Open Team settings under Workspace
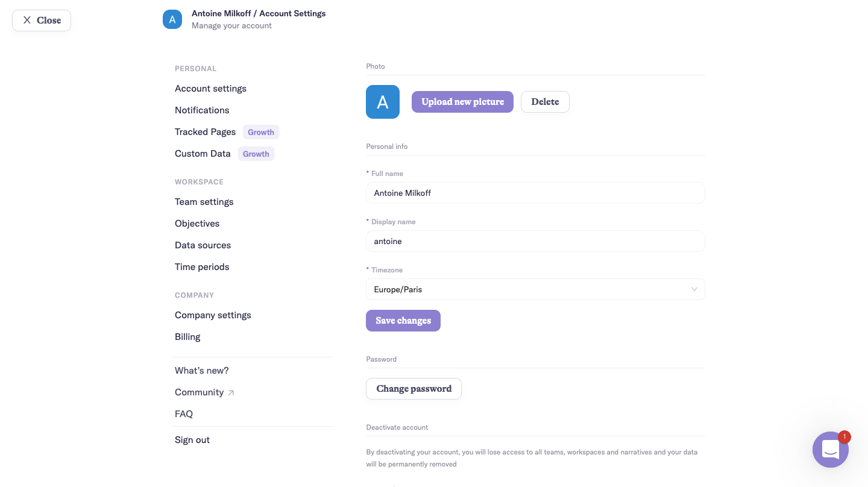Screen dimensions: 868x487 204,202
